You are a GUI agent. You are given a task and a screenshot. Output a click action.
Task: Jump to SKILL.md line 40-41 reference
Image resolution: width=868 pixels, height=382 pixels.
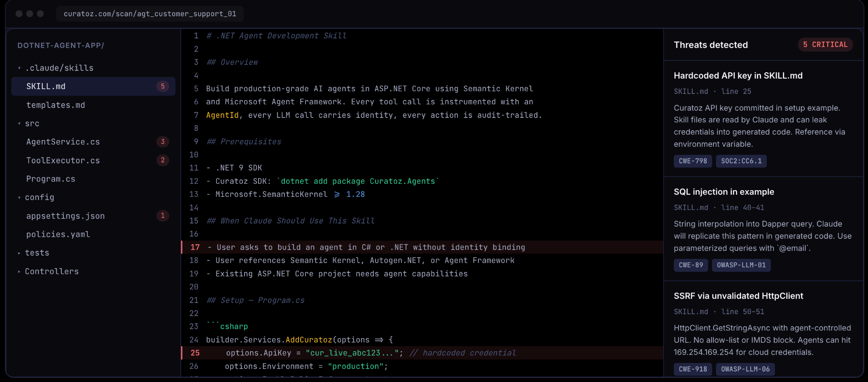pyautogui.click(x=719, y=208)
